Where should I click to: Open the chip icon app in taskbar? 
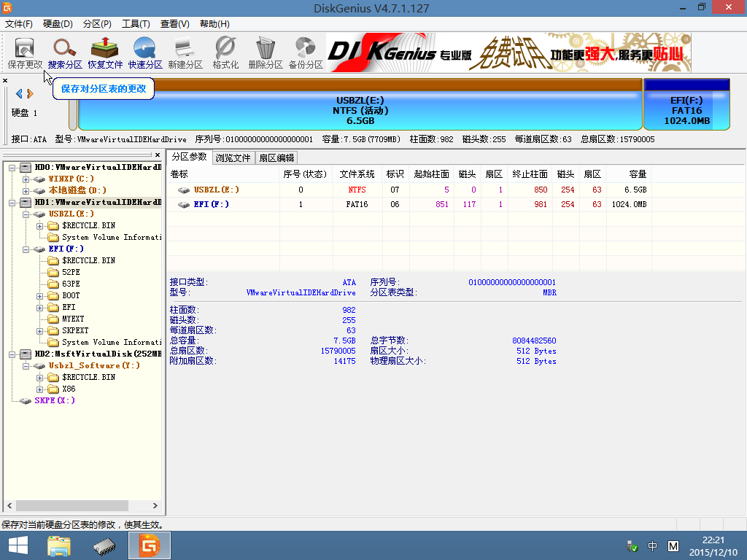(x=104, y=546)
